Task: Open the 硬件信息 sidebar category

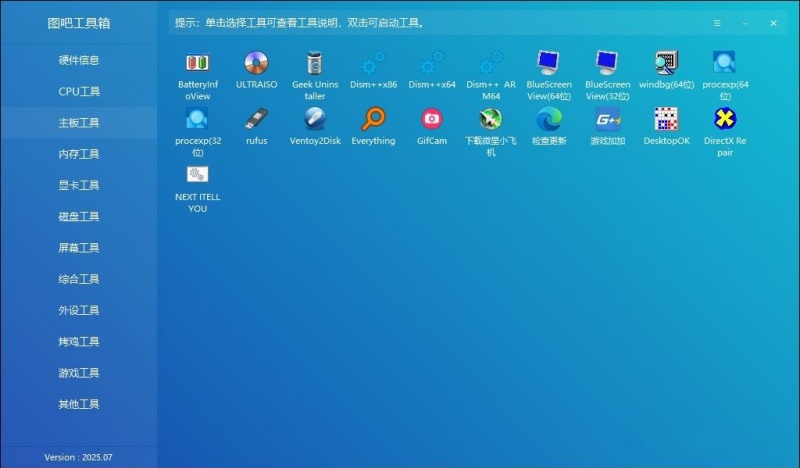Action: [x=79, y=60]
